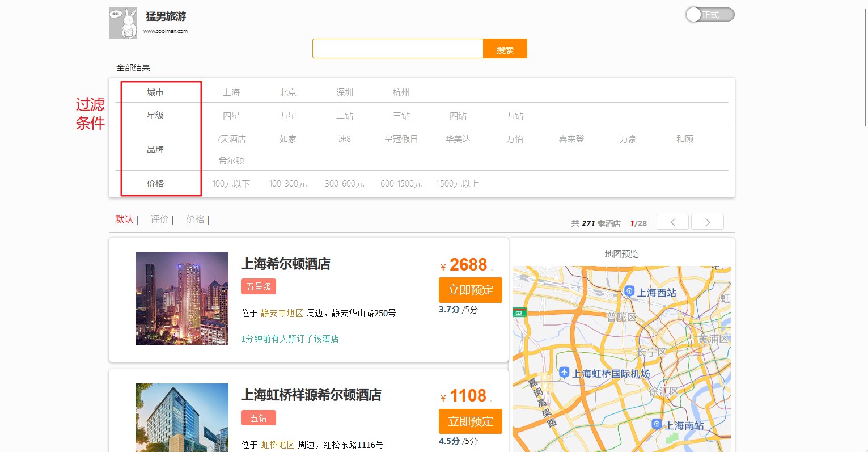868x452 pixels.
Task: Choose brand 万怡
Action: click(515, 139)
